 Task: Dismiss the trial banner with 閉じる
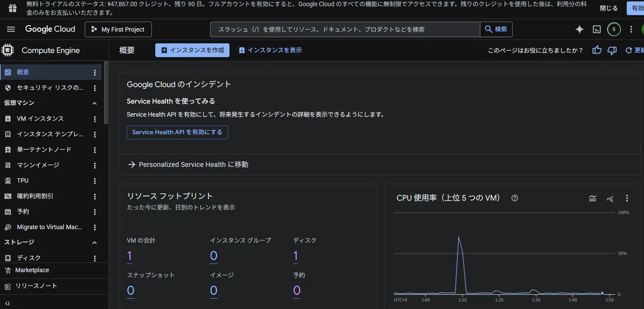tap(609, 8)
